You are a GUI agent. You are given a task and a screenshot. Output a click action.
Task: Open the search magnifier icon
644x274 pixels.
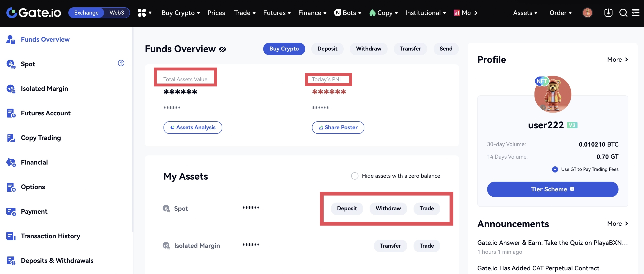tap(623, 13)
